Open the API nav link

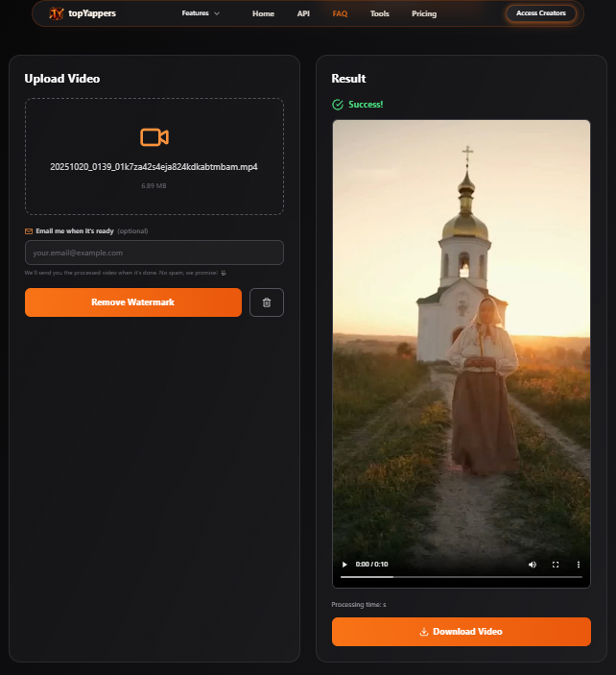(303, 14)
